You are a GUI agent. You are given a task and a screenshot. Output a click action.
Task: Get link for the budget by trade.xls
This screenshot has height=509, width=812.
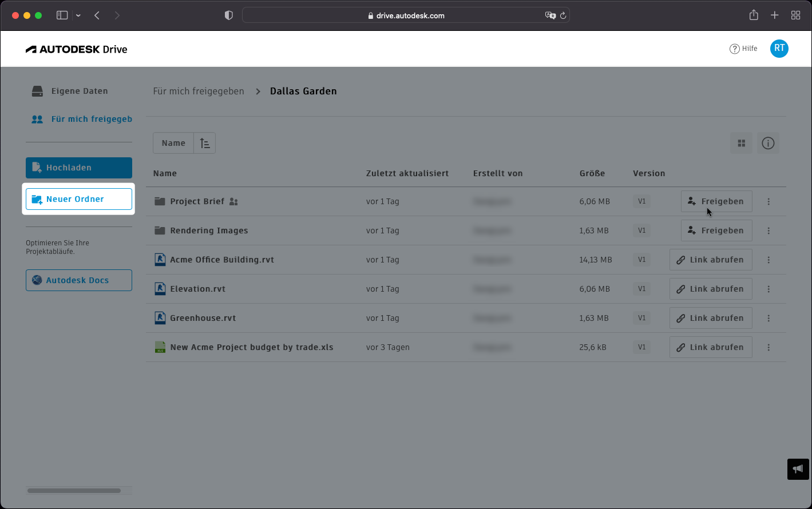(711, 347)
